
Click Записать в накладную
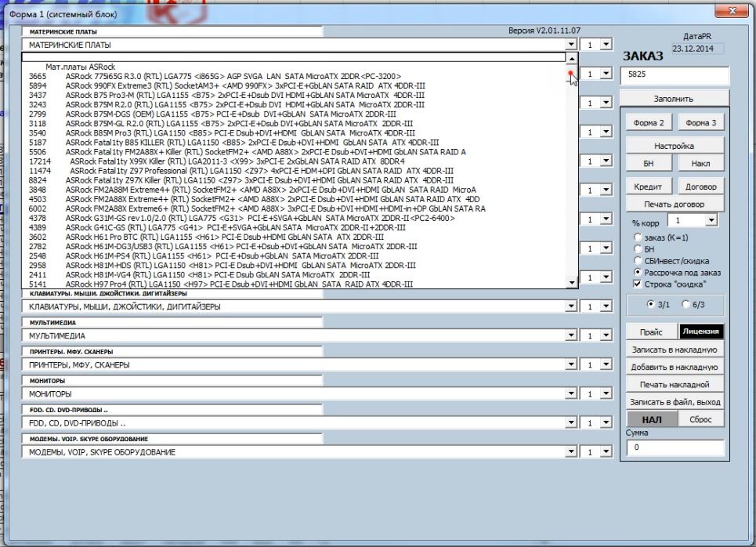coord(675,350)
